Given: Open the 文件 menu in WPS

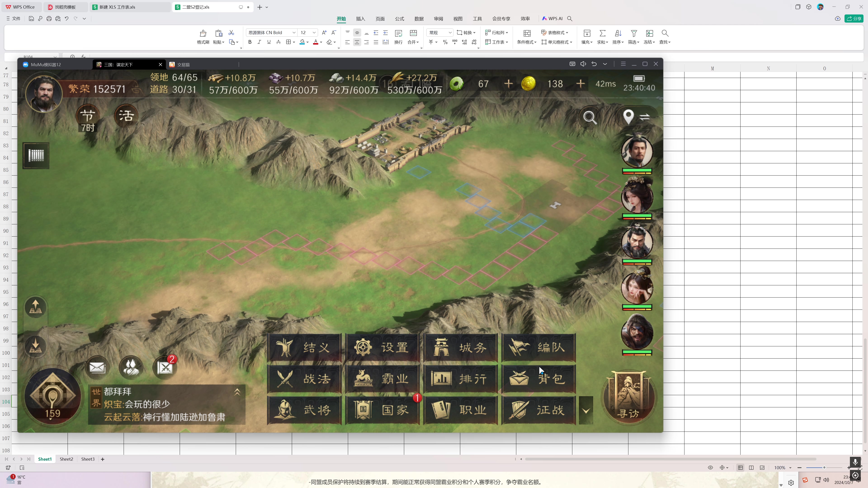Looking at the screenshot, I should point(14,19).
